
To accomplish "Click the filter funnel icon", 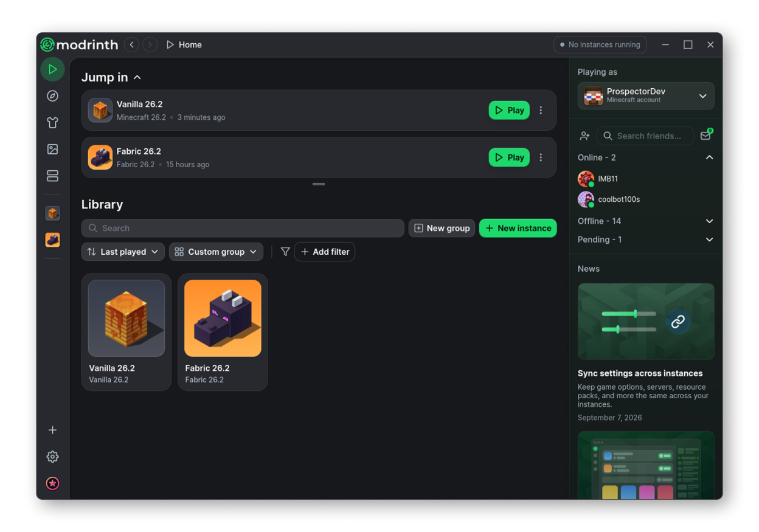I will 285,252.
